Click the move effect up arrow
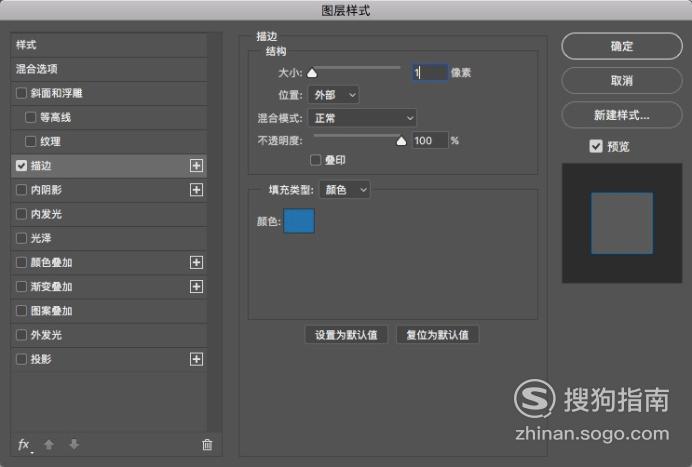 click(49, 444)
